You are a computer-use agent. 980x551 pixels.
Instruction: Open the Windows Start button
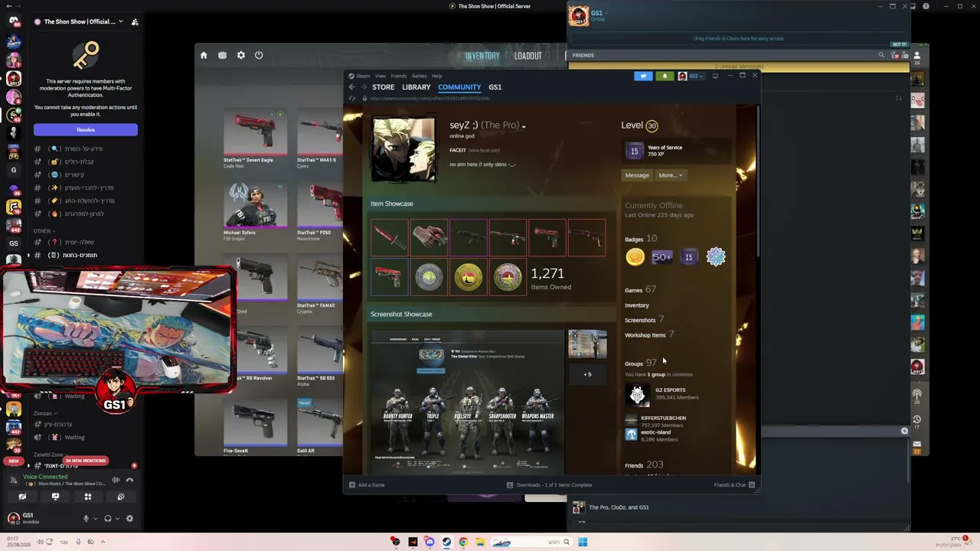pos(583,542)
